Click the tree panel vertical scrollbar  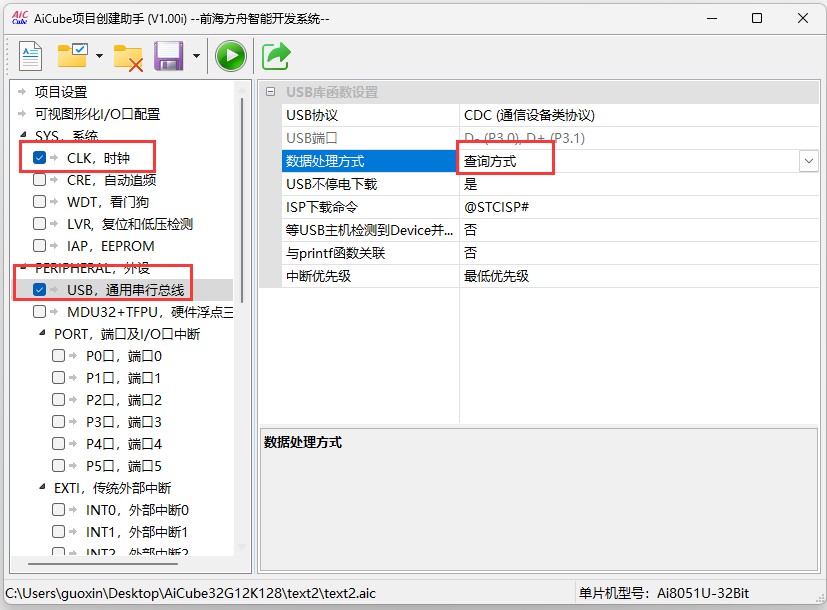click(242, 200)
